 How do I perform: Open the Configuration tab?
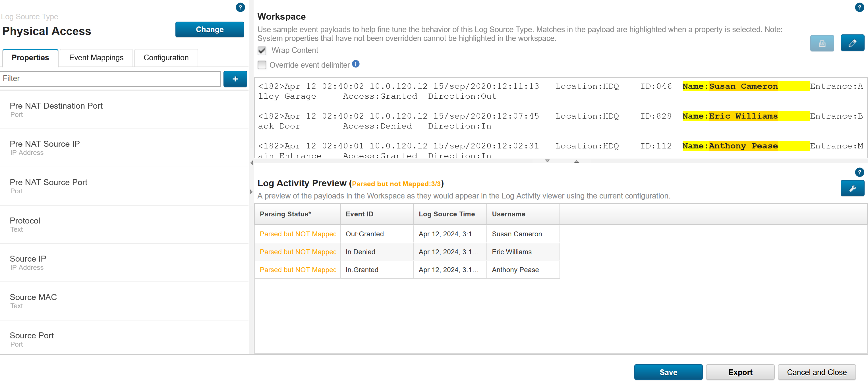click(x=166, y=58)
